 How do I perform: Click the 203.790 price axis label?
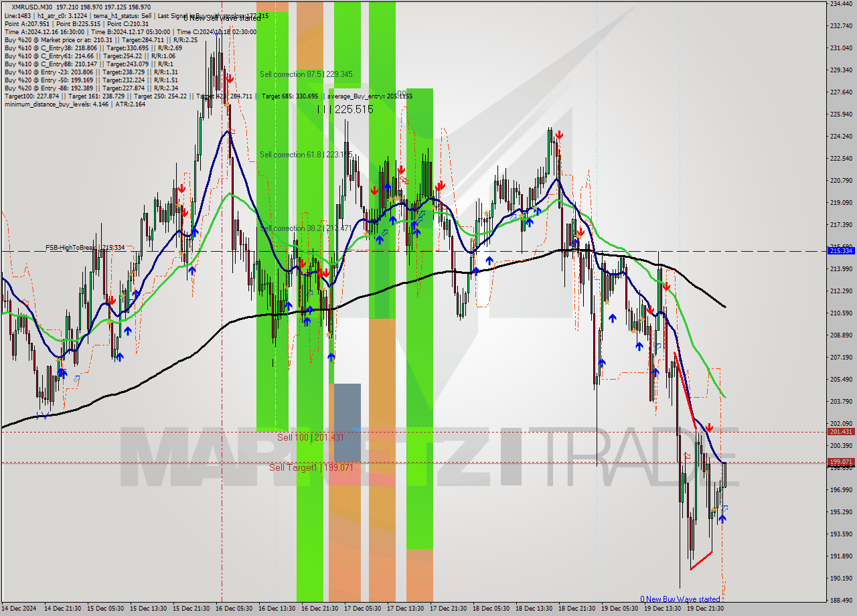pos(841,401)
